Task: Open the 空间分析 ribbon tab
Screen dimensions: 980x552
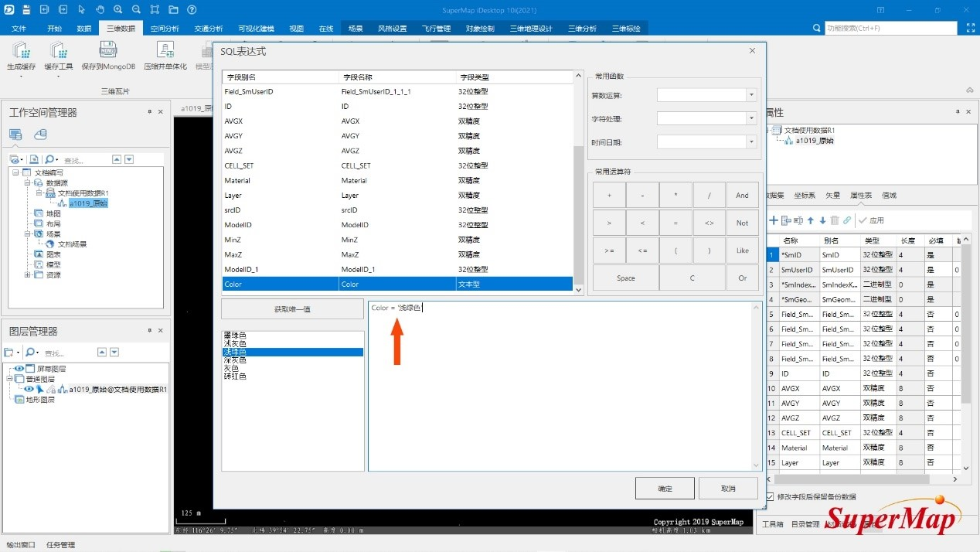Action: click(x=164, y=29)
